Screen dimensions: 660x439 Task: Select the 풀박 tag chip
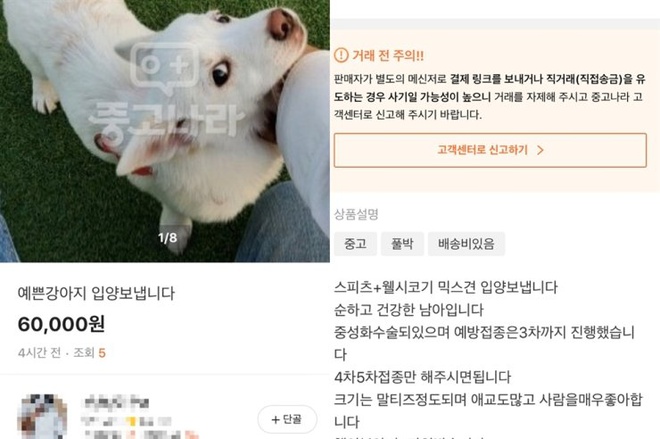coord(402,244)
